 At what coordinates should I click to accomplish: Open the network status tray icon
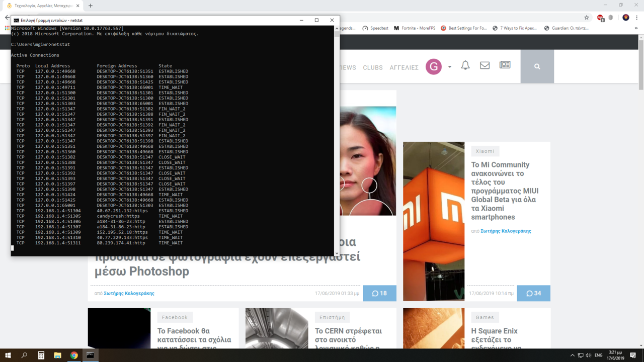580,355
